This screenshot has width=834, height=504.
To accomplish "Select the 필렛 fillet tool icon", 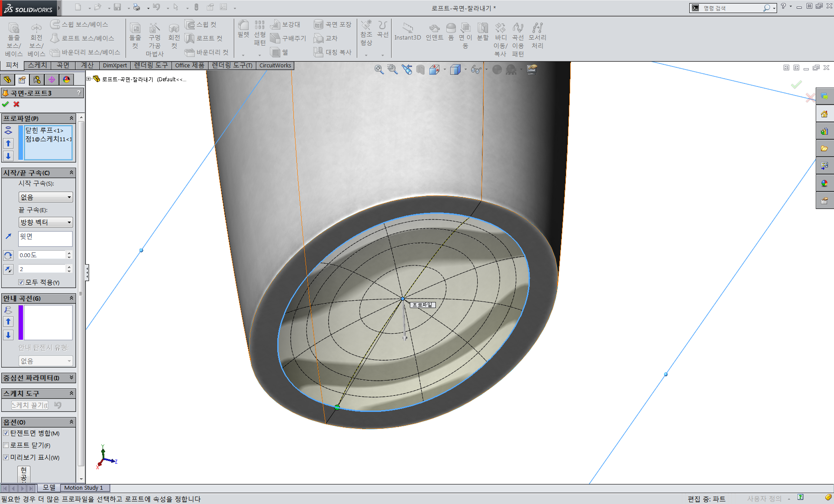I will (x=243, y=29).
